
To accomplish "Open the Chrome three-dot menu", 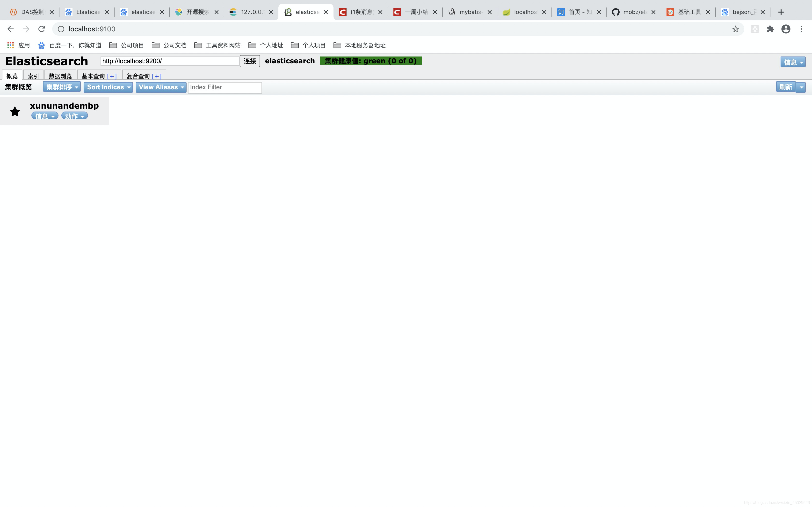I will pos(801,29).
